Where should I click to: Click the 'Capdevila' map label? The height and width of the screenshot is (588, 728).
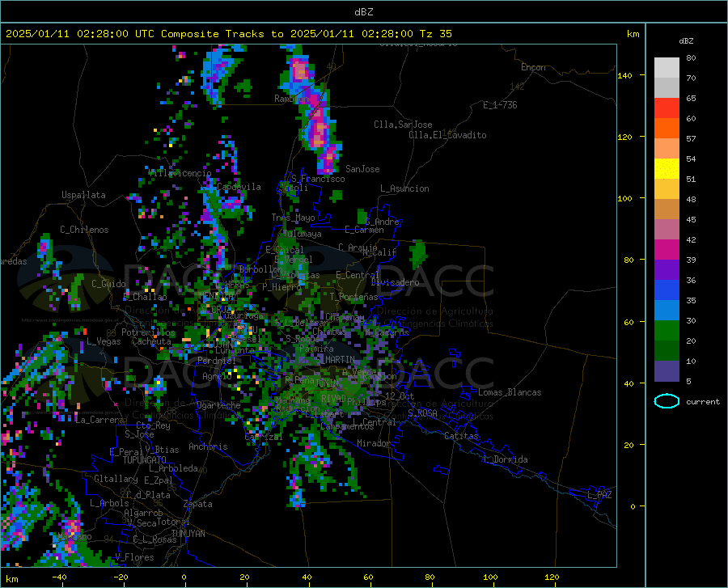point(239,187)
